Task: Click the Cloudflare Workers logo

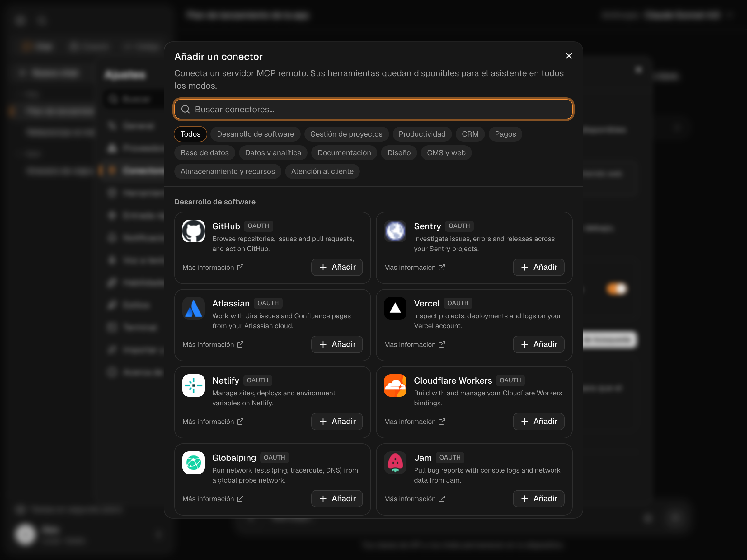Action: pyautogui.click(x=395, y=385)
